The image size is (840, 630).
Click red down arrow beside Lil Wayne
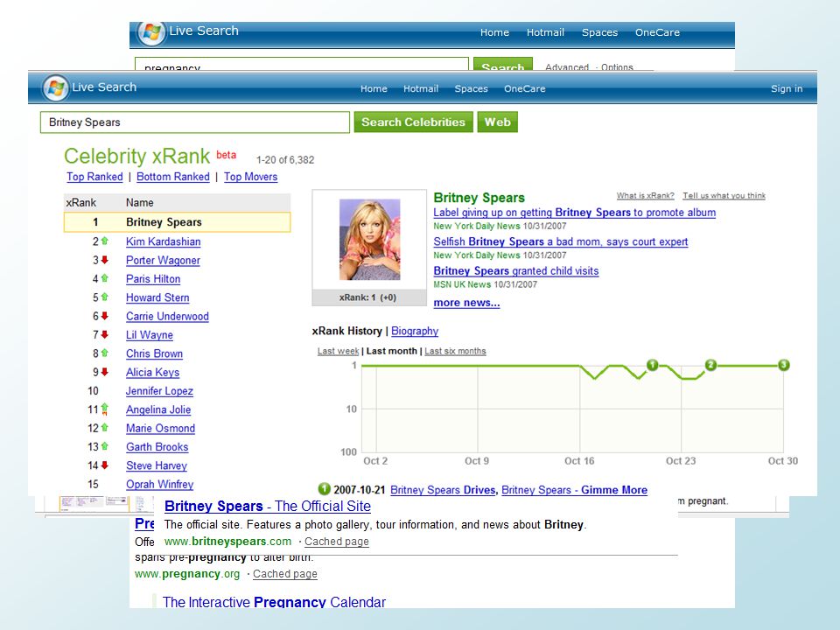pos(104,334)
